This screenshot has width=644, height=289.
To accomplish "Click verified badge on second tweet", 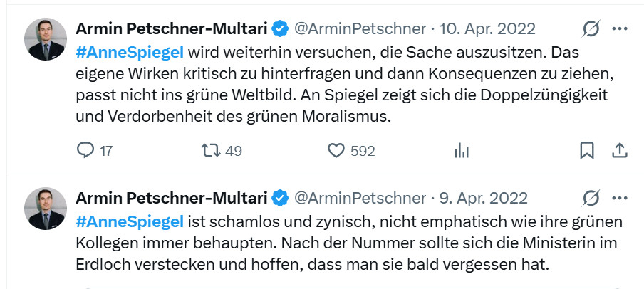I will click(280, 197).
